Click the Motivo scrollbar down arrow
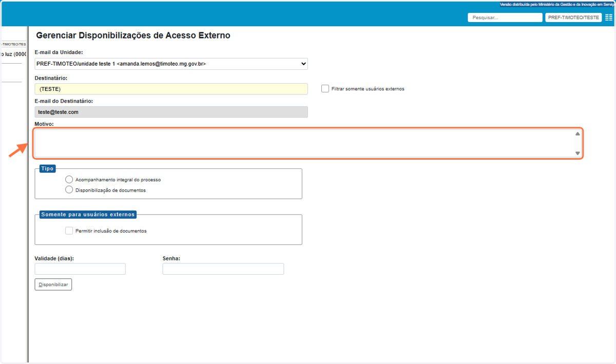Image resolution: width=616 pixels, height=364 pixels. [x=577, y=153]
